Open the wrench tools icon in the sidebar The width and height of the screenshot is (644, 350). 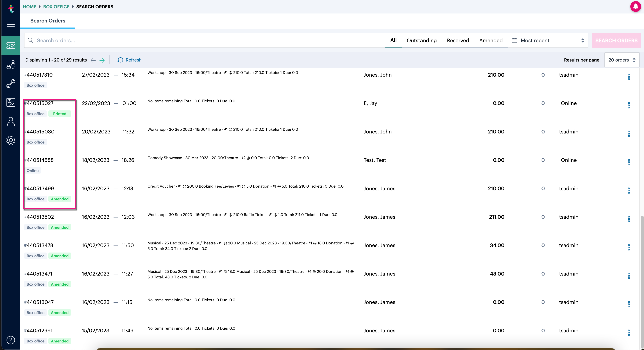(11, 83)
